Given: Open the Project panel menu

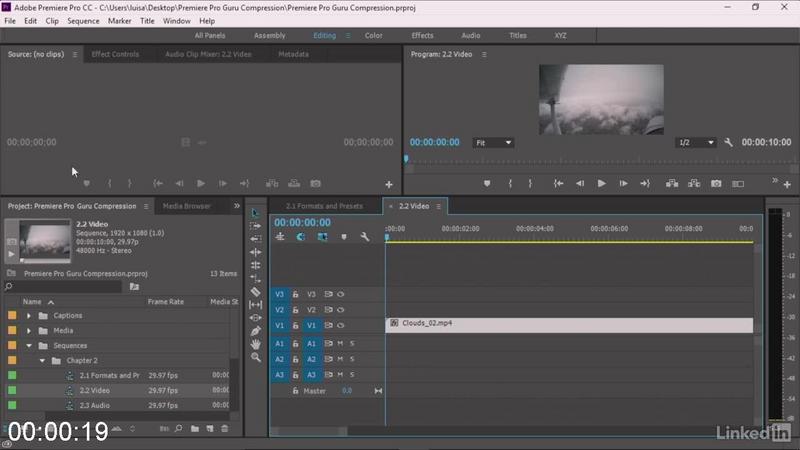Looking at the screenshot, I should (x=146, y=206).
